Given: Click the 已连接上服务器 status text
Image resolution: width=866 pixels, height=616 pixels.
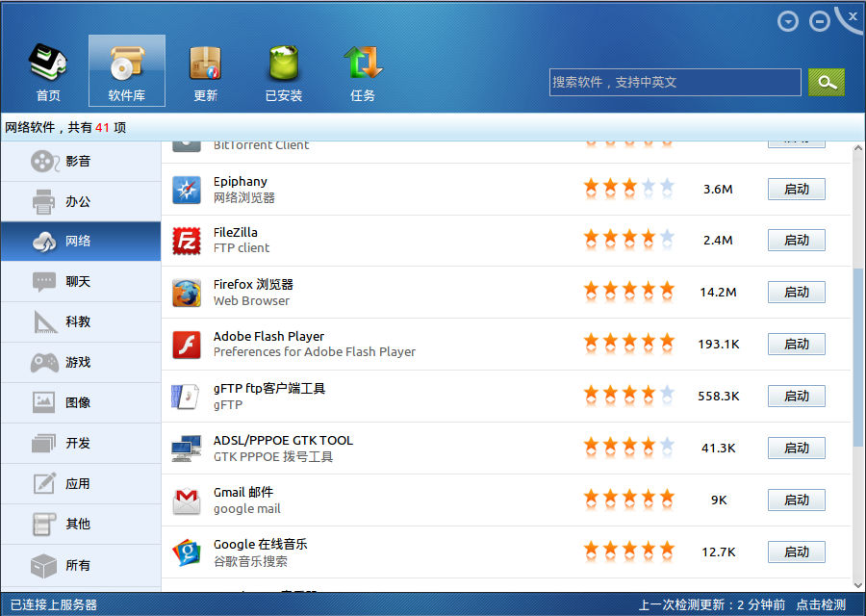Looking at the screenshot, I should 54,605.
